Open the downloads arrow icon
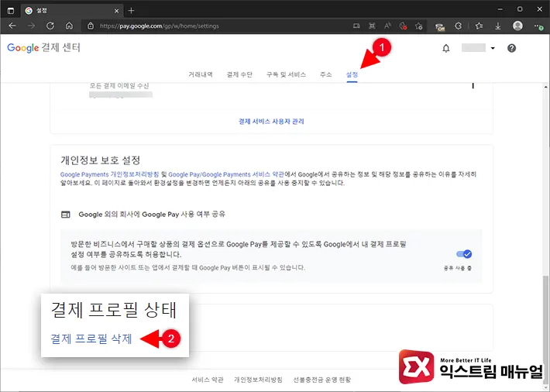The height and width of the screenshot is (392, 550). point(498,26)
